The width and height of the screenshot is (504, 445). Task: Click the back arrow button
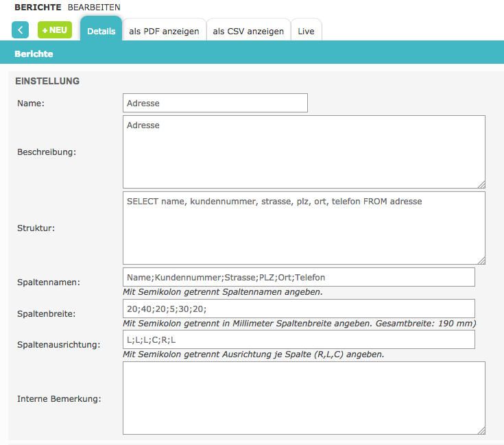[21, 30]
